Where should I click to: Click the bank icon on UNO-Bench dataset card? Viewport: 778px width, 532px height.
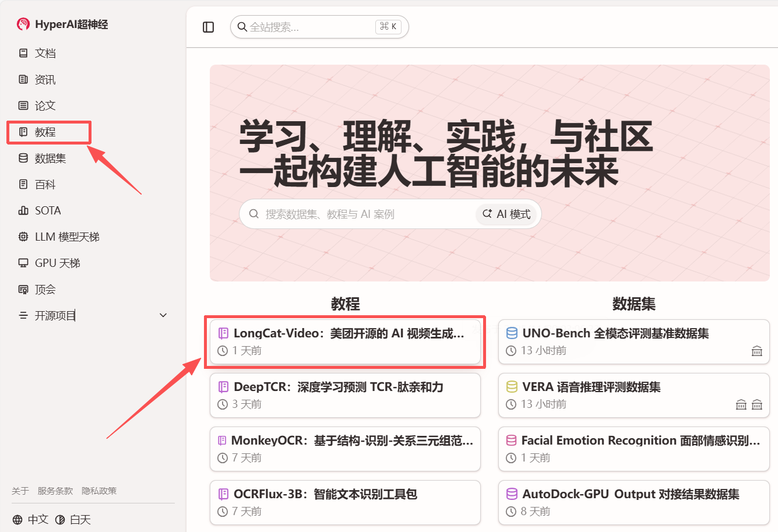click(x=756, y=351)
